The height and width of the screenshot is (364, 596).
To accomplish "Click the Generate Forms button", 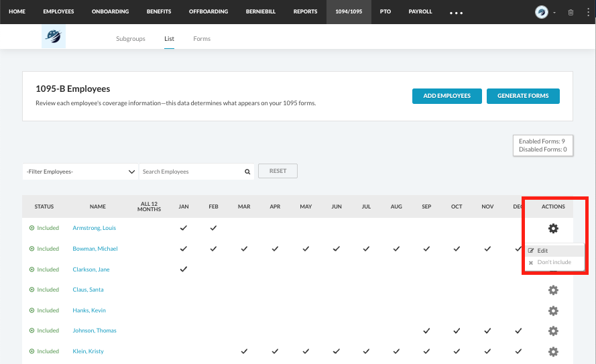I will click(523, 96).
